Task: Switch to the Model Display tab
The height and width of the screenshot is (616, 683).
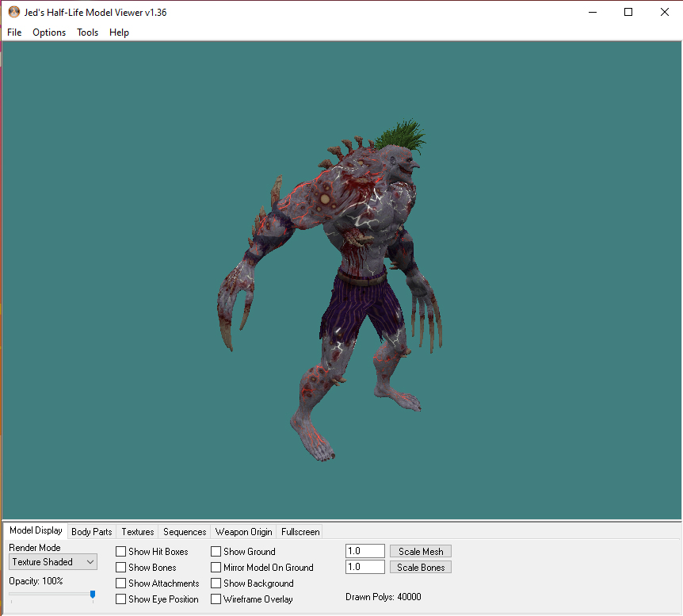Action: [x=36, y=530]
